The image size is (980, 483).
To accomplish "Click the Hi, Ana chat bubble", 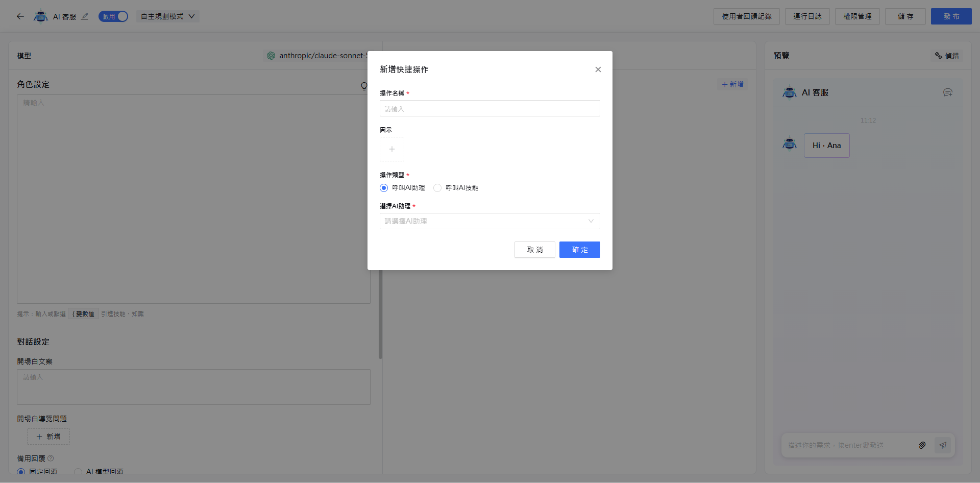I will pos(827,146).
